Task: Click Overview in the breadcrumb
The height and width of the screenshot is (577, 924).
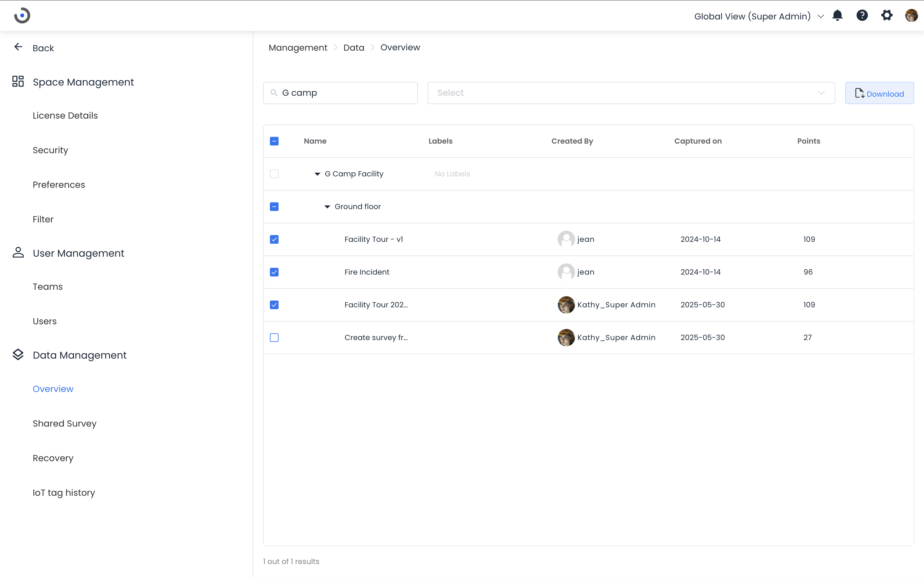Action: coord(400,47)
